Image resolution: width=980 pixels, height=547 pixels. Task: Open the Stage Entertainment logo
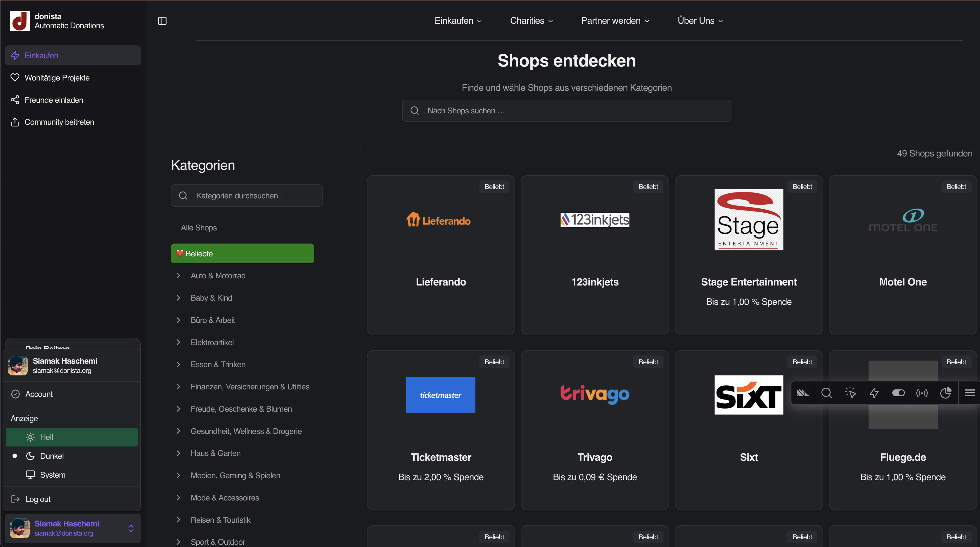pos(749,220)
